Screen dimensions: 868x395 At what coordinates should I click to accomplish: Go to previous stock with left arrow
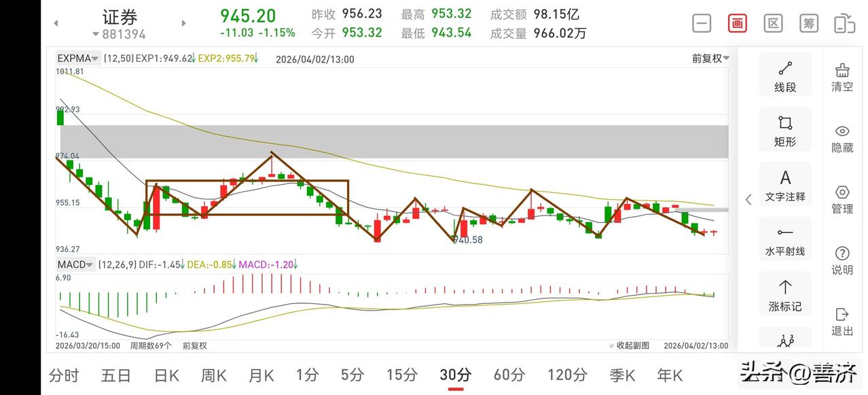coord(56,23)
